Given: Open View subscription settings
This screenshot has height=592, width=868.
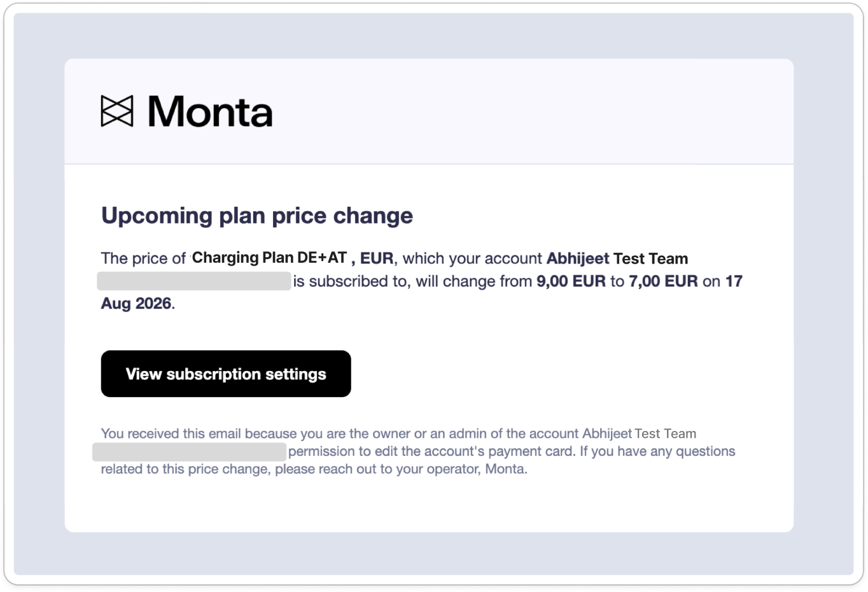Looking at the screenshot, I should [x=226, y=374].
